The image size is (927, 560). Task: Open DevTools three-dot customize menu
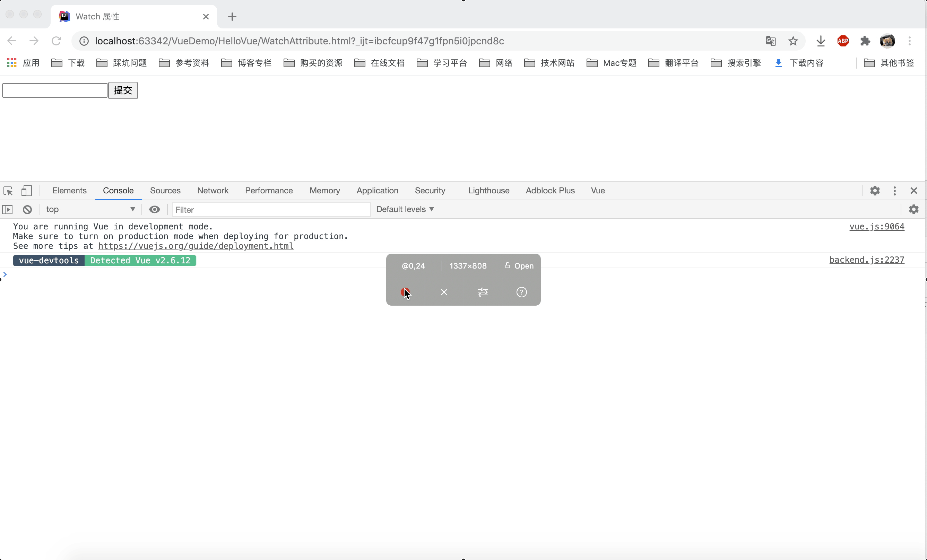[895, 191]
